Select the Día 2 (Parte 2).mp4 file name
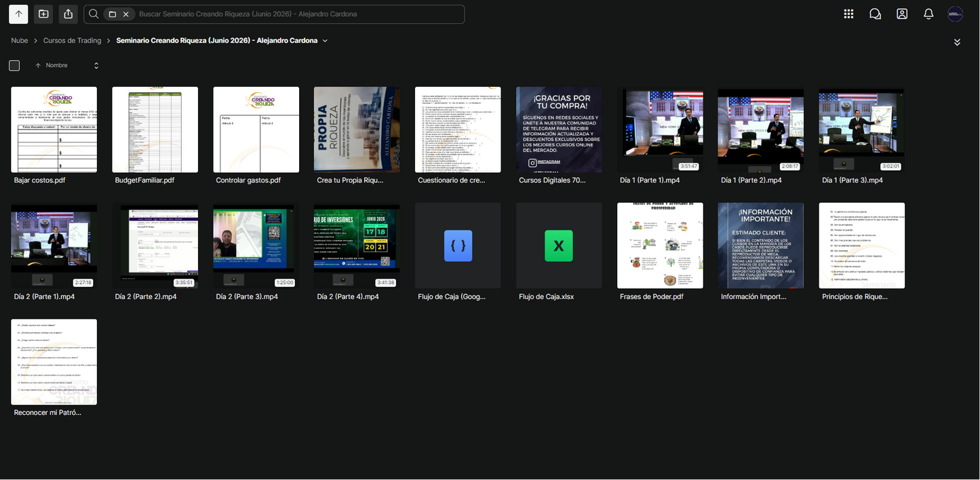980x480 pixels. (x=146, y=296)
